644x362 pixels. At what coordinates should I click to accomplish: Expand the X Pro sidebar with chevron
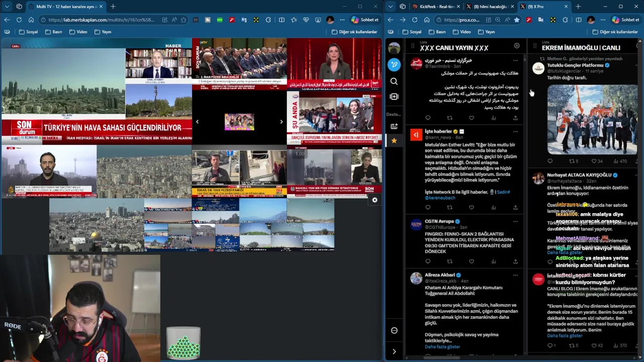point(394,351)
